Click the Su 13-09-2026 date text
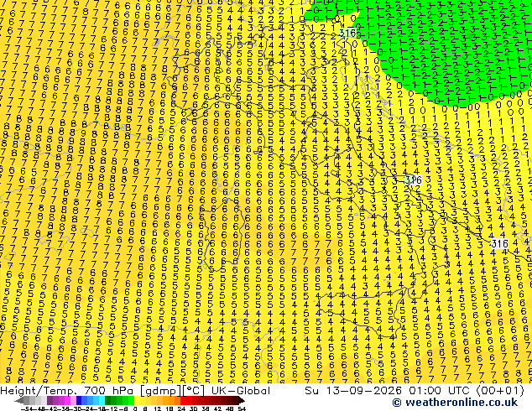 click(x=353, y=391)
